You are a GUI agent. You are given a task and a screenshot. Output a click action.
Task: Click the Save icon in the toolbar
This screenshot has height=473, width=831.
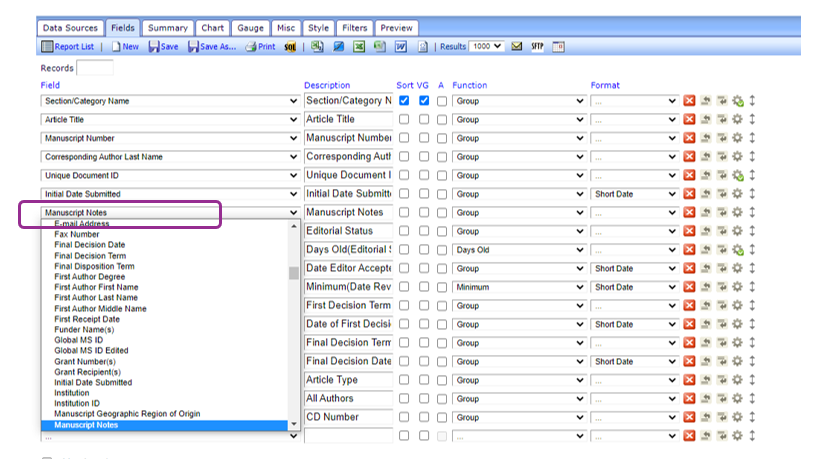[x=163, y=47]
